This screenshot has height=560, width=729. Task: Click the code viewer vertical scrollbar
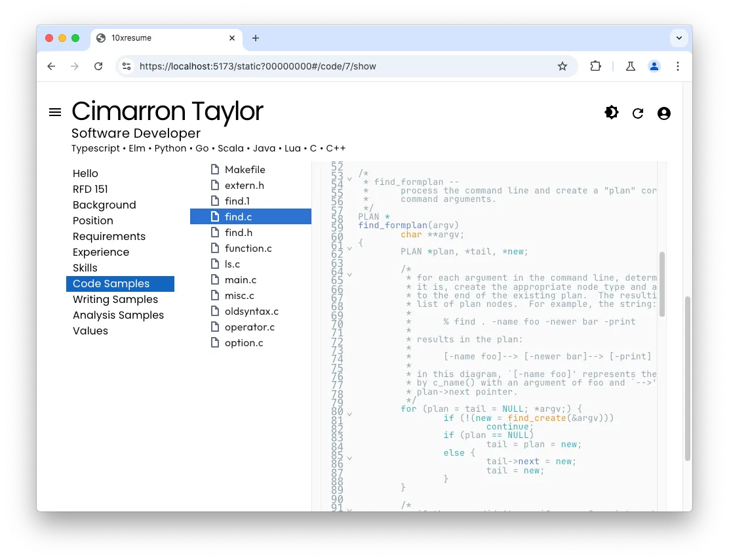662,282
